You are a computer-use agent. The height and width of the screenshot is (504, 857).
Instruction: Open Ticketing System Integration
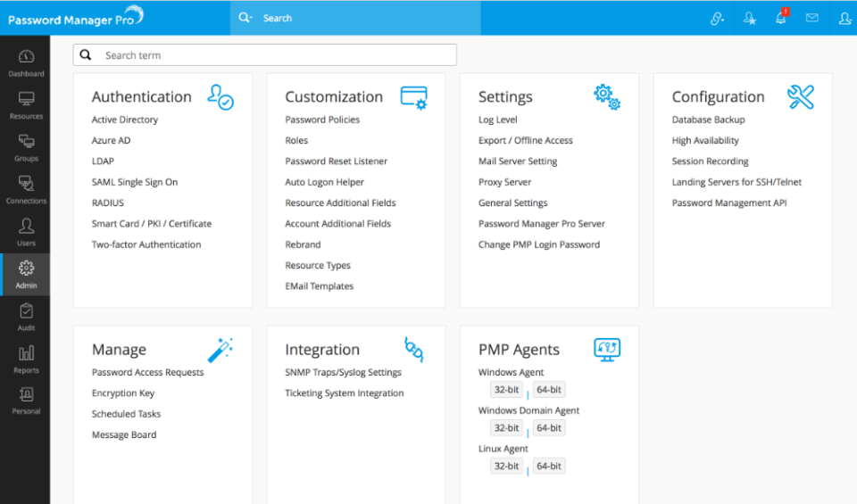pos(345,393)
